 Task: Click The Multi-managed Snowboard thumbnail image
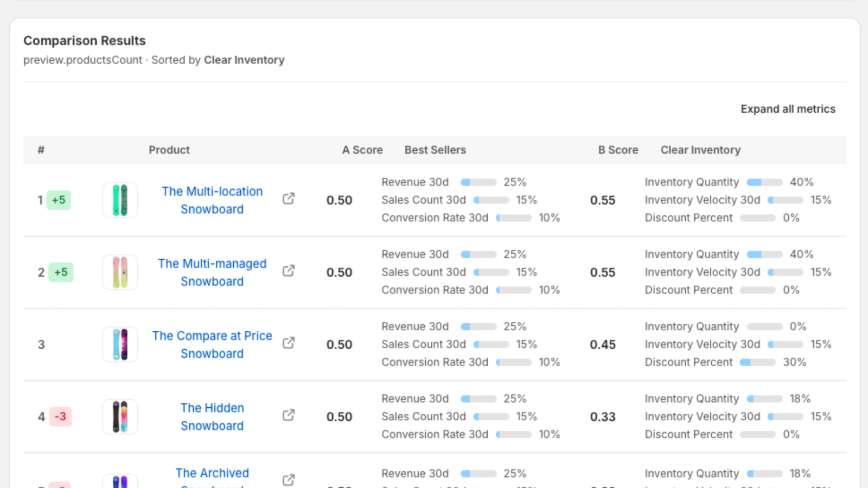[x=120, y=272]
